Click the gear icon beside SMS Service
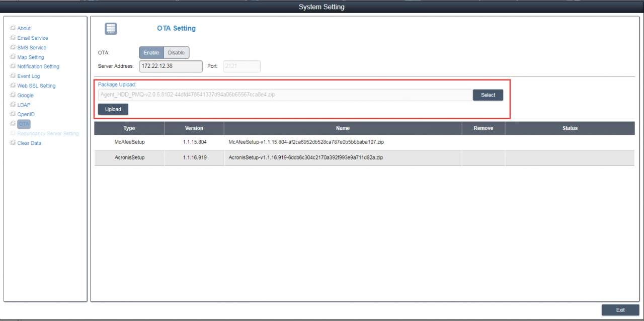 point(13,47)
